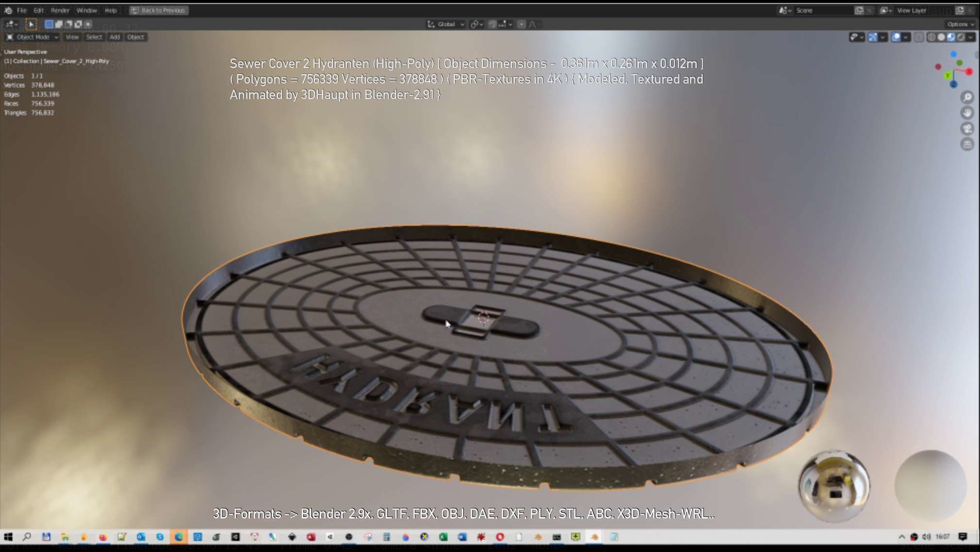Click the Skype icon in taskbar

click(x=160, y=537)
